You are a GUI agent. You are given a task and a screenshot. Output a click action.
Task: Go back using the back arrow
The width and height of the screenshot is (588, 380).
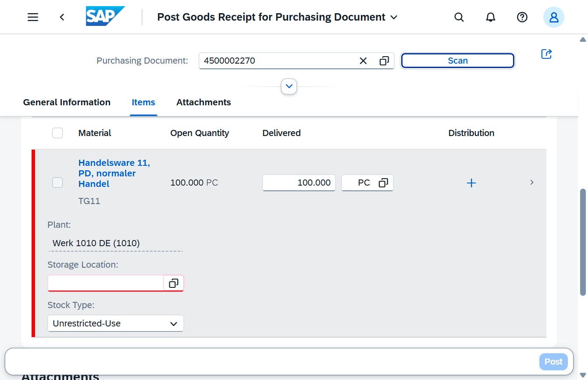pos(62,17)
